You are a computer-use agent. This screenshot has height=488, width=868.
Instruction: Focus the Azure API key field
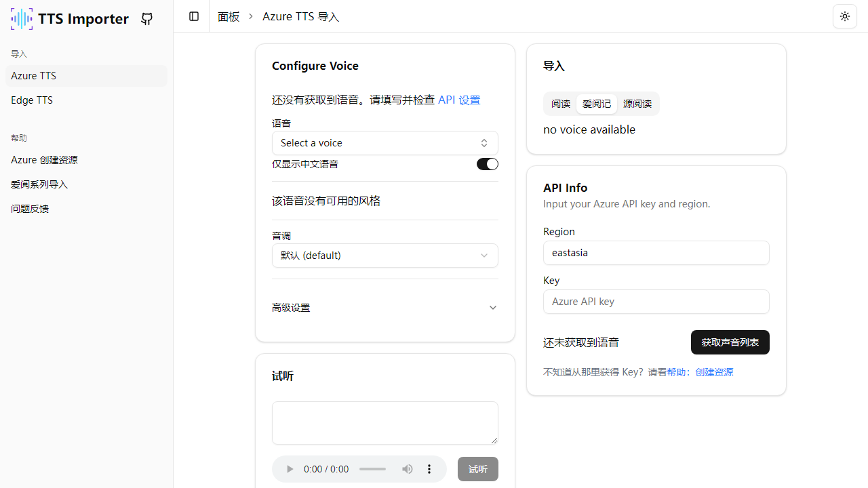coord(656,302)
